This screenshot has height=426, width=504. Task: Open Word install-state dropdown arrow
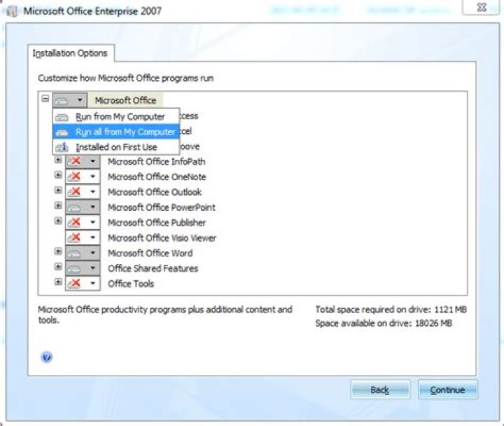(92, 253)
